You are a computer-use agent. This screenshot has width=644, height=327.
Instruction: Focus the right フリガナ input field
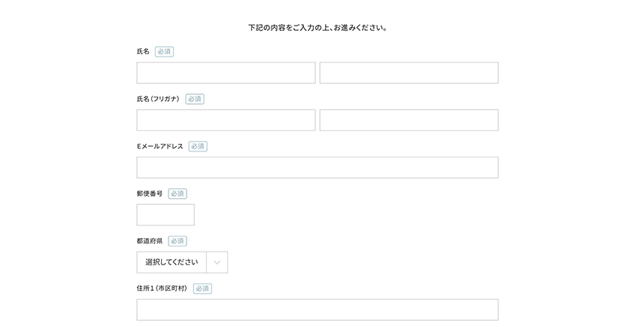pyautogui.click(x=409, y=121)
